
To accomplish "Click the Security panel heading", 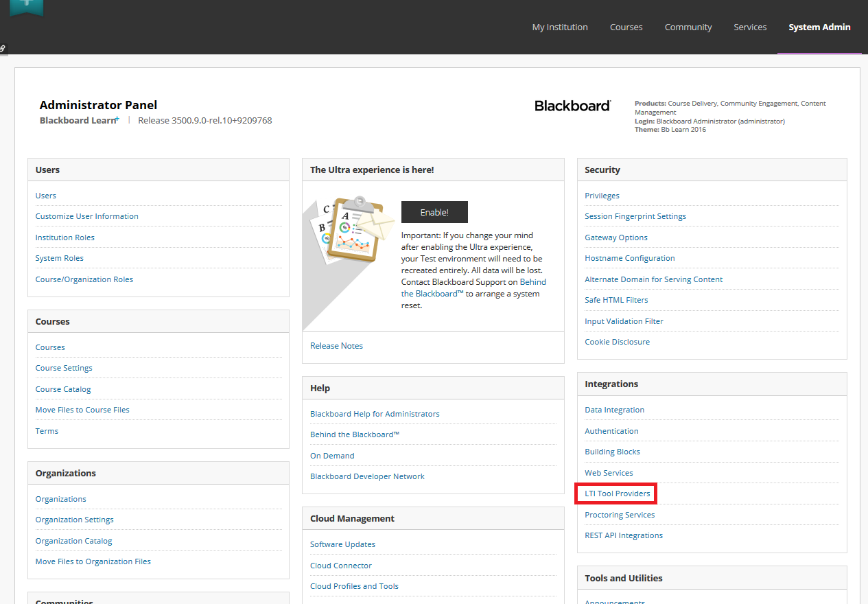I will point(602,170).
